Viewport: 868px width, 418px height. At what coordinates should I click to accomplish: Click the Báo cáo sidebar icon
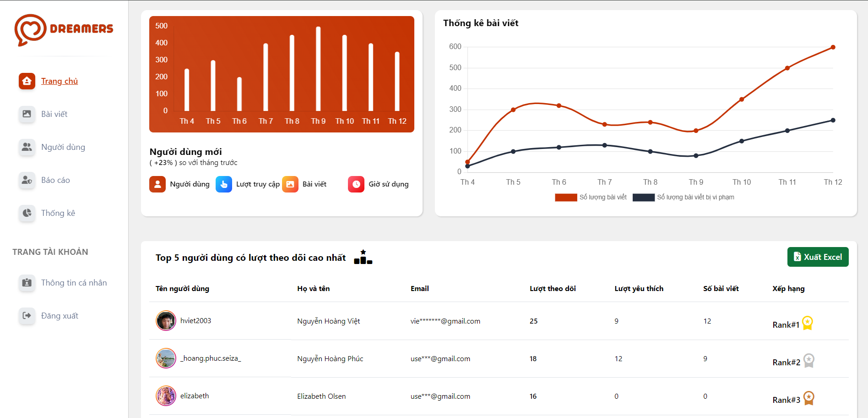tap(27, 180)
